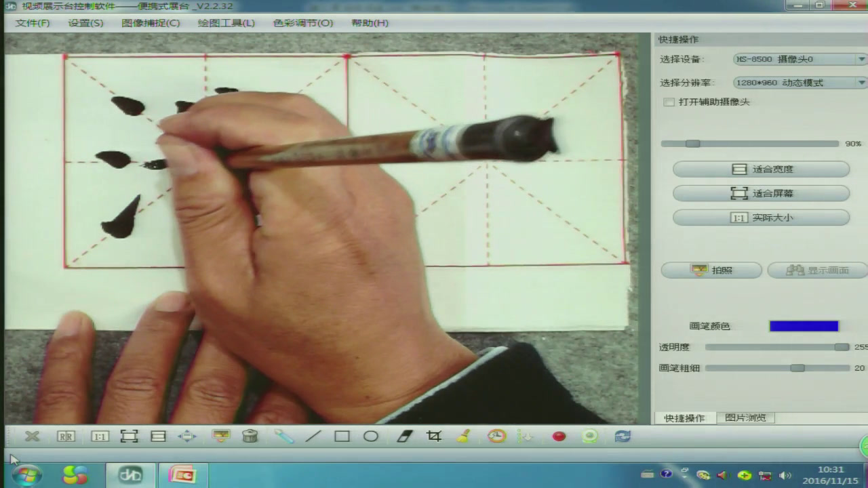The height and width of the screenshot is (488, 868).
Task: Click the blue 画笔颜色 color swatch
Action: pos(804,326)
